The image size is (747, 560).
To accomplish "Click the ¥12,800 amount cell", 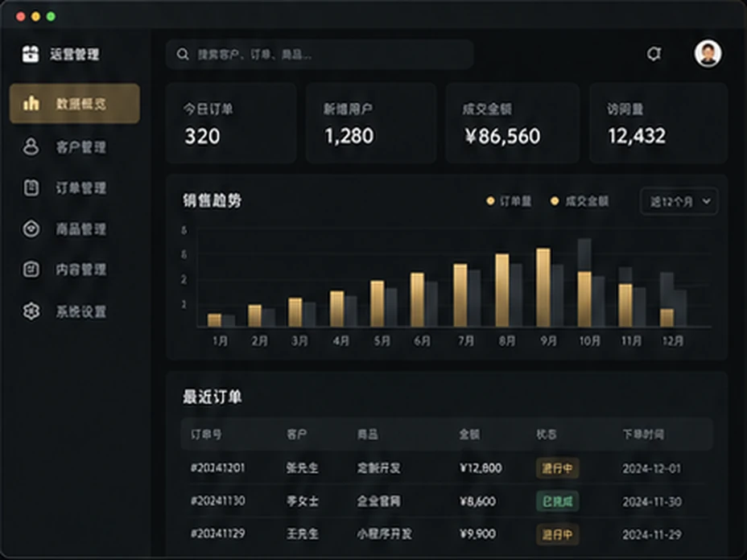I will pyautogui.click(x=481, y=468).
